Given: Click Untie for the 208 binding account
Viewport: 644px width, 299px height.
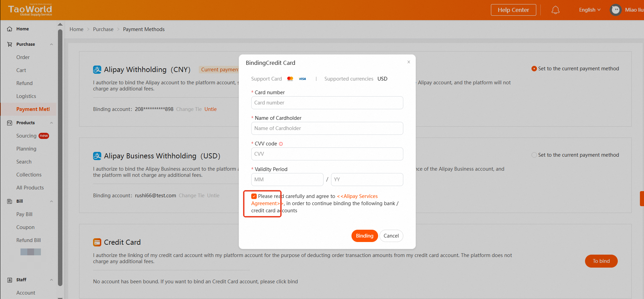Looking at the screenshot, I should [211, 109].
